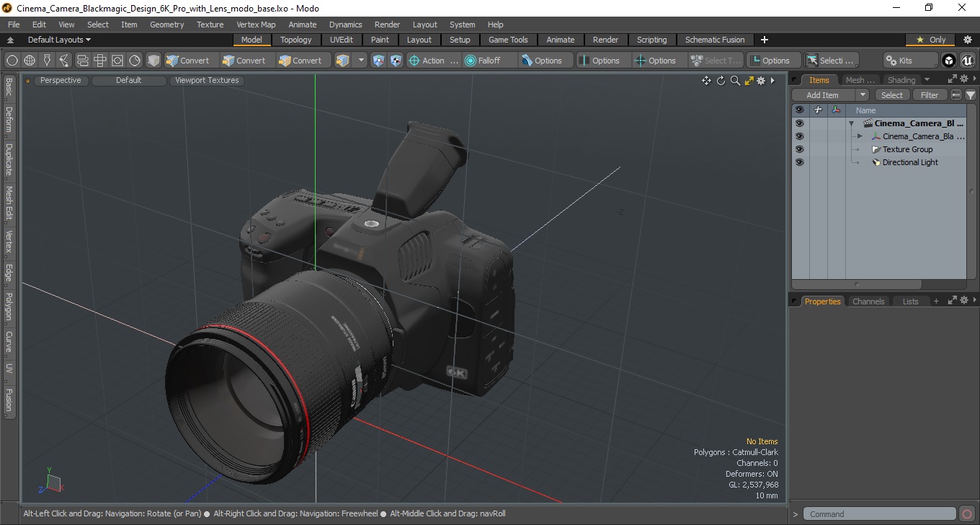
Task: Open the Items tabs overflow arrow
Action: pyautogui.click(x=927, y=79)
